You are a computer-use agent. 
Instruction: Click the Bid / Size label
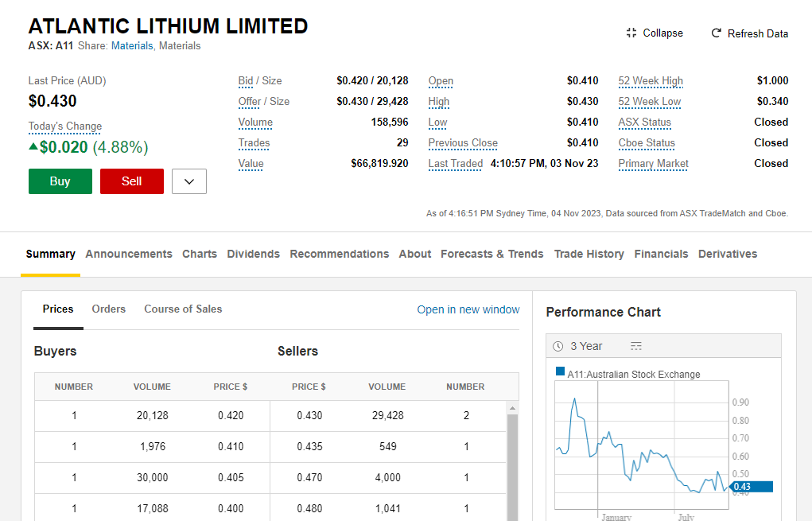pos(260,81)
